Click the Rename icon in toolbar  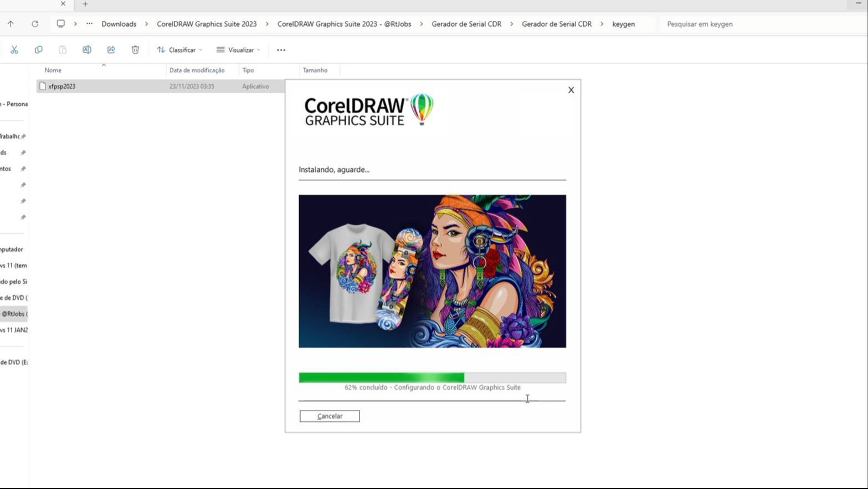tap(87, 50)
